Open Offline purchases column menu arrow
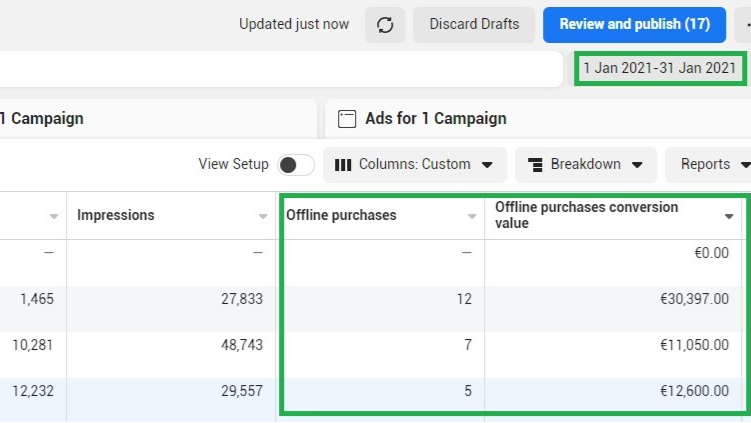The width and height of the screenshot is (751, 423). (472, 216)
